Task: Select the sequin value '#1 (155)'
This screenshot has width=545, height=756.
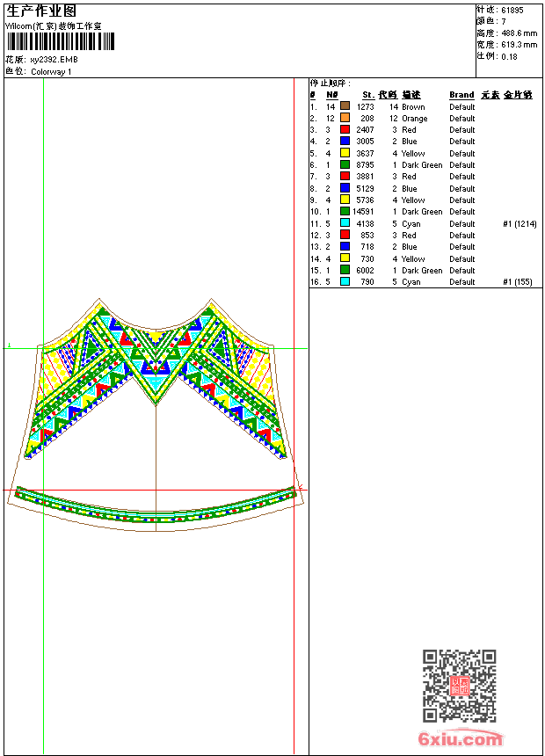Action: pyautogui.click(x=518, y=282)
